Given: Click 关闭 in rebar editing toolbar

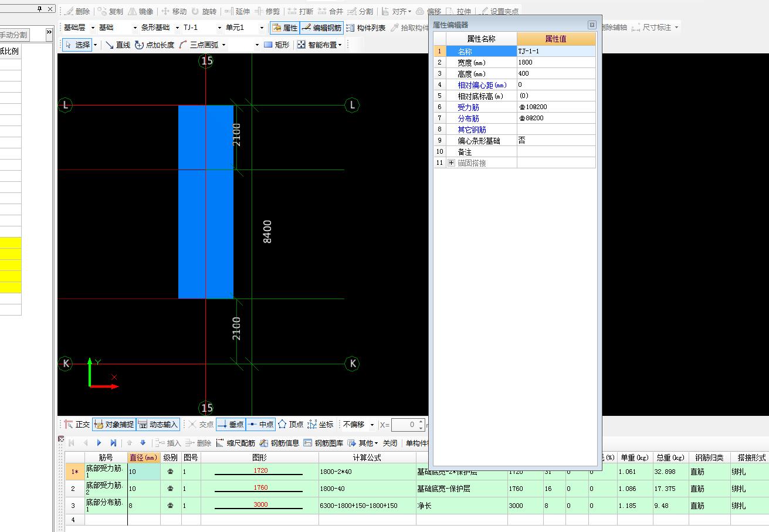Looking at the screenshot, I should 390,443.
